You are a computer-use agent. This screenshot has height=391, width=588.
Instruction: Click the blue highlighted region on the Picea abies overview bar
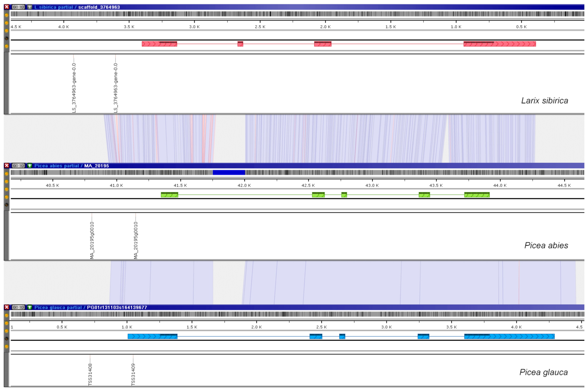[229, 172]
